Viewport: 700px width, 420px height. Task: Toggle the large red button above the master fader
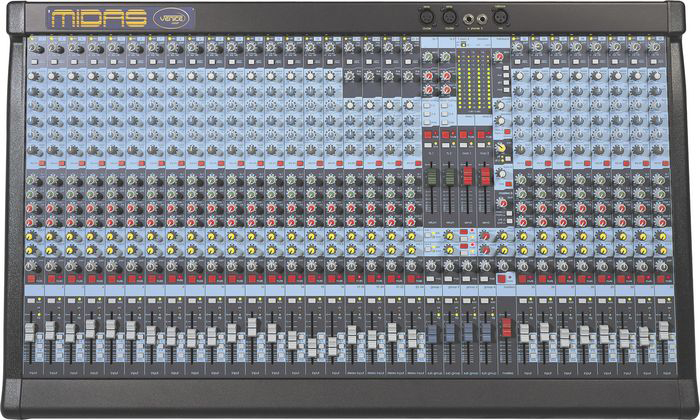tap(502, 279)
